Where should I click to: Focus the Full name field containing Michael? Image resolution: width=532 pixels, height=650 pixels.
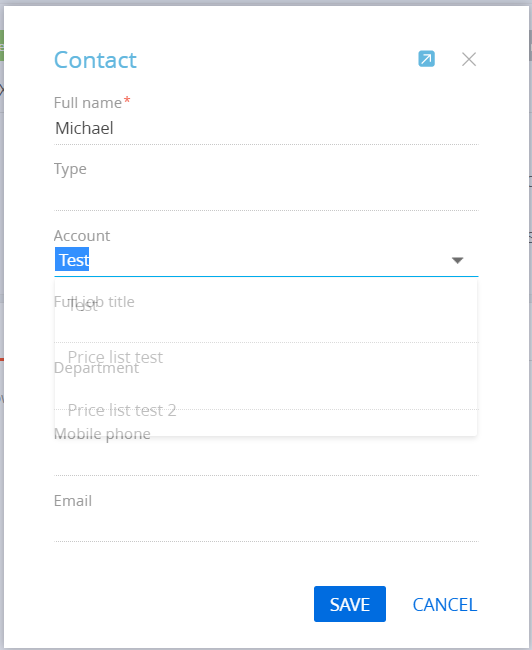(x=266, y=129)
